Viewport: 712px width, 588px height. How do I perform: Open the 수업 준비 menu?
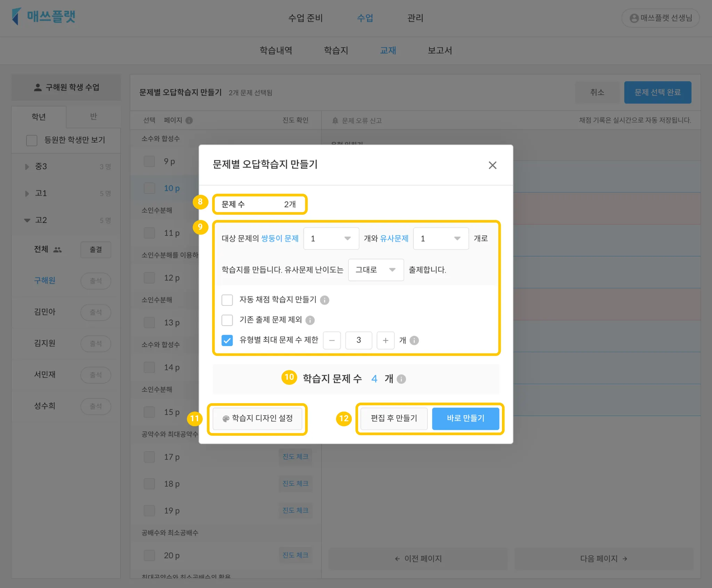[x=305, y=18]
